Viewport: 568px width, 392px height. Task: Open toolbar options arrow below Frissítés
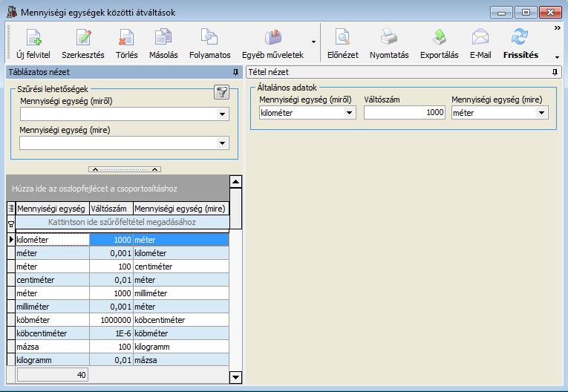click(x=557, y=57)
